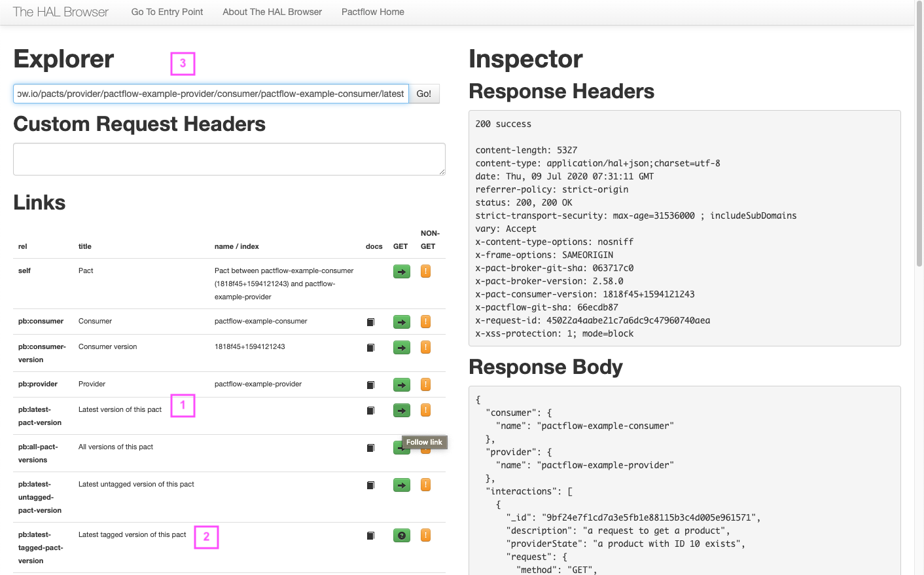Go to Pactflow Home

click(x=372, y=12)
